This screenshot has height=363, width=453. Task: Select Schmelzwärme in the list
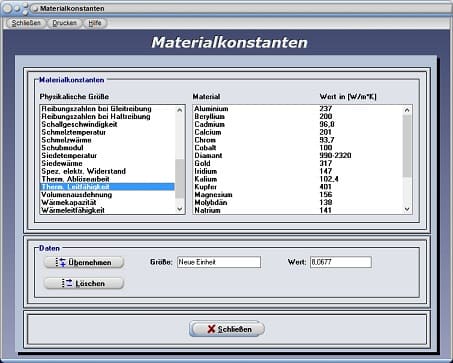click(107, 140)
